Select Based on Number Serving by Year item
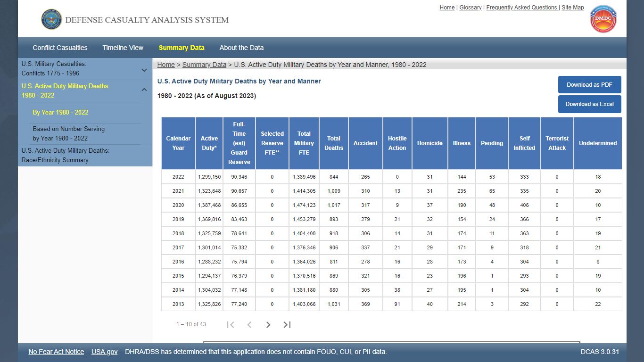The width and height of the screenshot is (644, 362). point(69,133)
